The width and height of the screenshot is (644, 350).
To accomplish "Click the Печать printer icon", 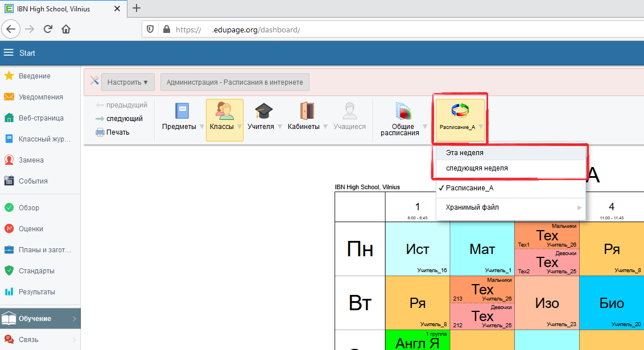I will [x=100, y=132].
